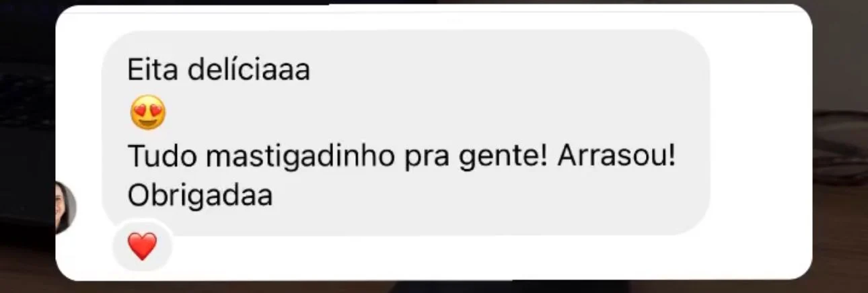Screen dimensions: 868x293
Task: Click the 'Eita delíciaaa' text line
Action: tap(219, 70)
